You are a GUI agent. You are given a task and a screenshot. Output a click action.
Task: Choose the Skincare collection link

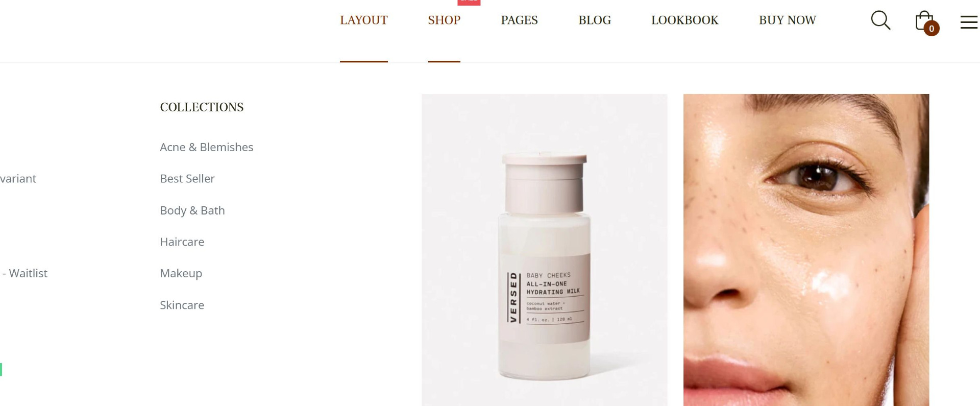(x=182, y=305)
